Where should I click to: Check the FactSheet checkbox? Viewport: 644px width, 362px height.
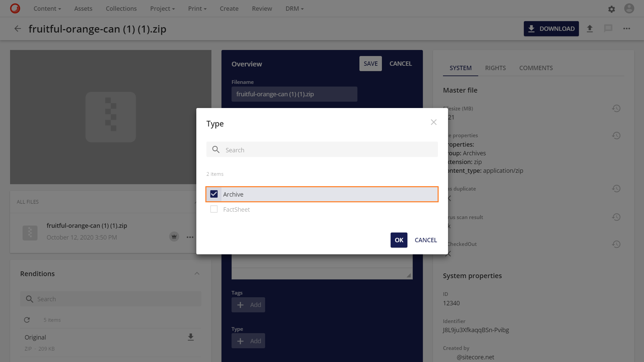point(214,209)
